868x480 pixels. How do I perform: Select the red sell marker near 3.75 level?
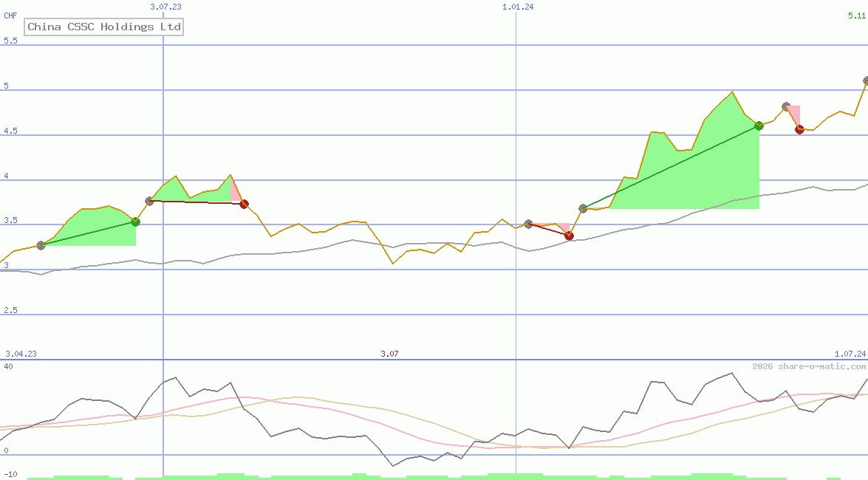coord(245,203)
